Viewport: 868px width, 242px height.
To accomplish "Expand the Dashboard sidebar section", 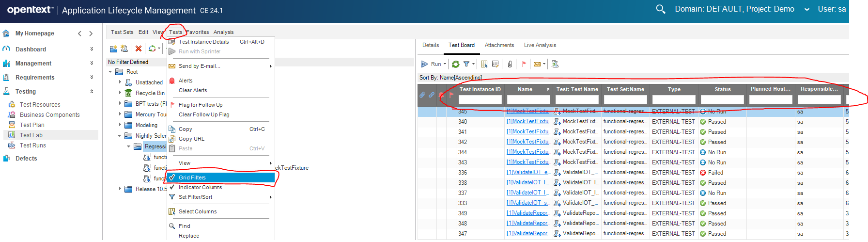I will coord(92,49).
